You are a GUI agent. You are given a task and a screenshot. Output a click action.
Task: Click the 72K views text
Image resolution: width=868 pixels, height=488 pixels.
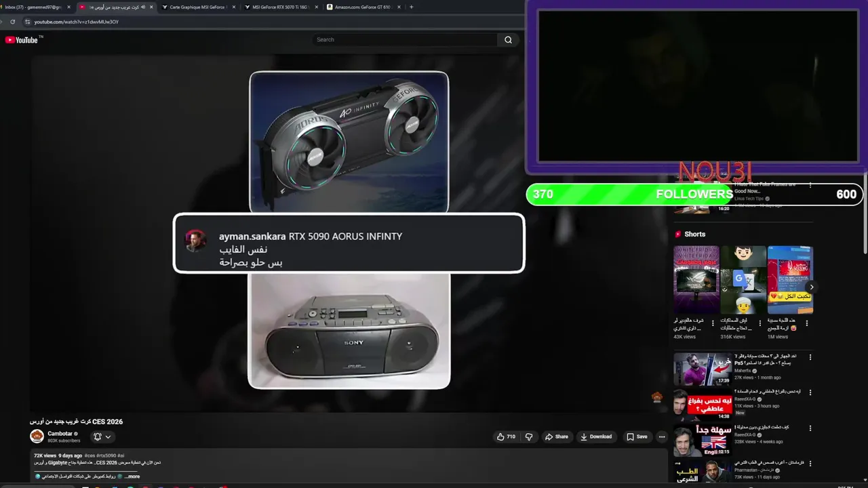[x=44, y=455]
